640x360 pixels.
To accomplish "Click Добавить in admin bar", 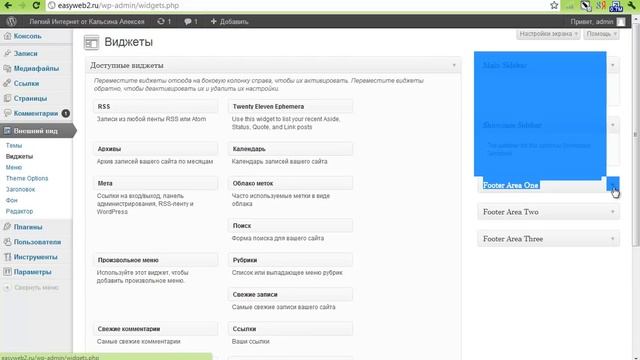I will click(229, 22).
